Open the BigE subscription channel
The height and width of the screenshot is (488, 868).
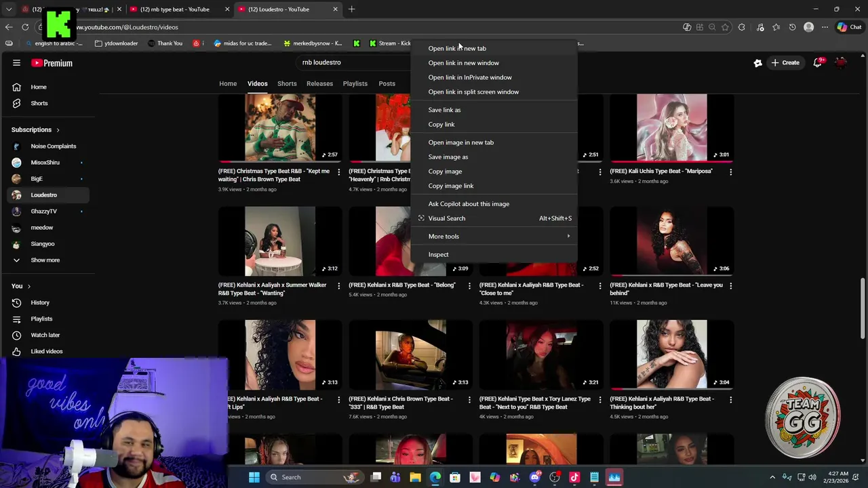click(47, 178)
